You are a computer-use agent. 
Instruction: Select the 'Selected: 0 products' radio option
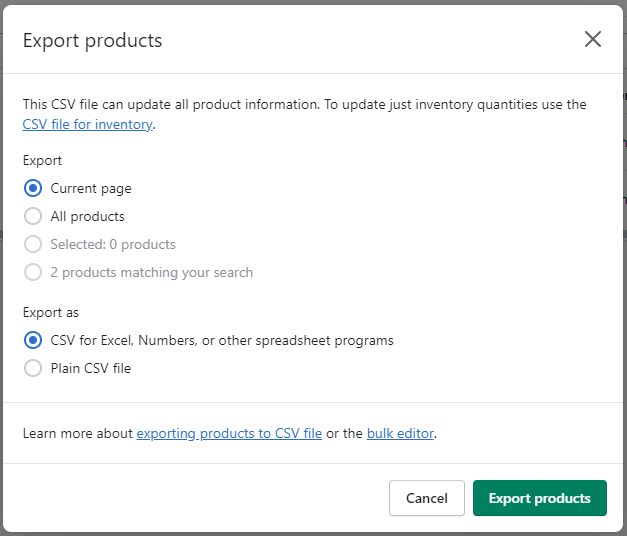[x=33, y=244]
